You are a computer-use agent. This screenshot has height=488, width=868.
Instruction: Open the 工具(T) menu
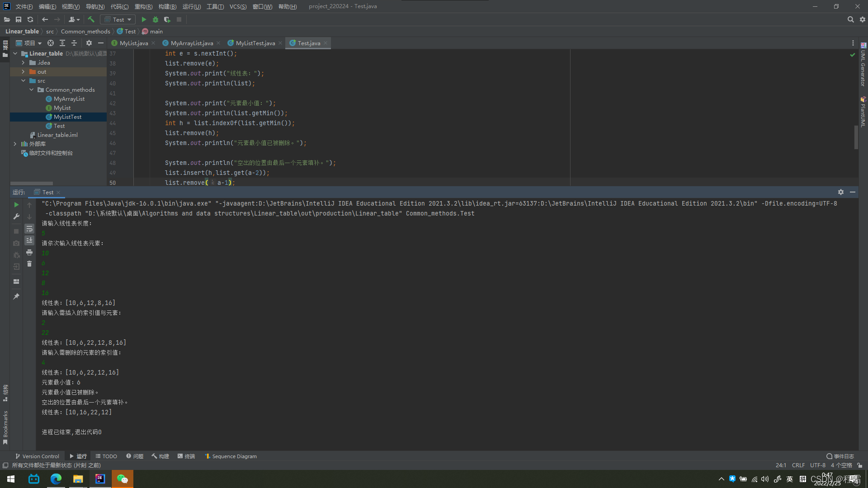coord(215,6)
